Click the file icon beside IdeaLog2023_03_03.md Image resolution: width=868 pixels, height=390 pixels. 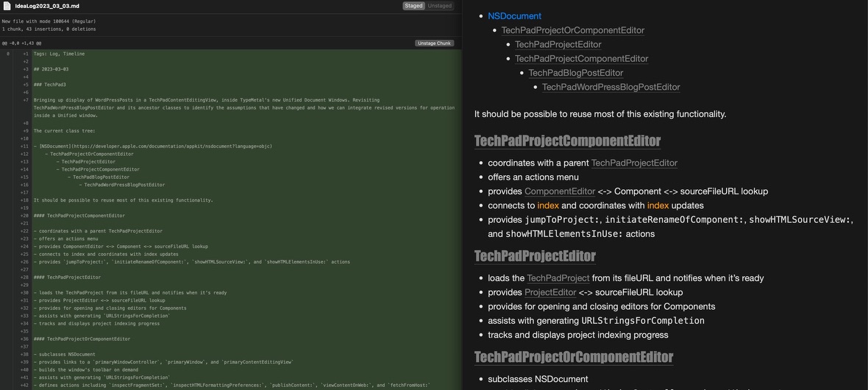point(7,6)
